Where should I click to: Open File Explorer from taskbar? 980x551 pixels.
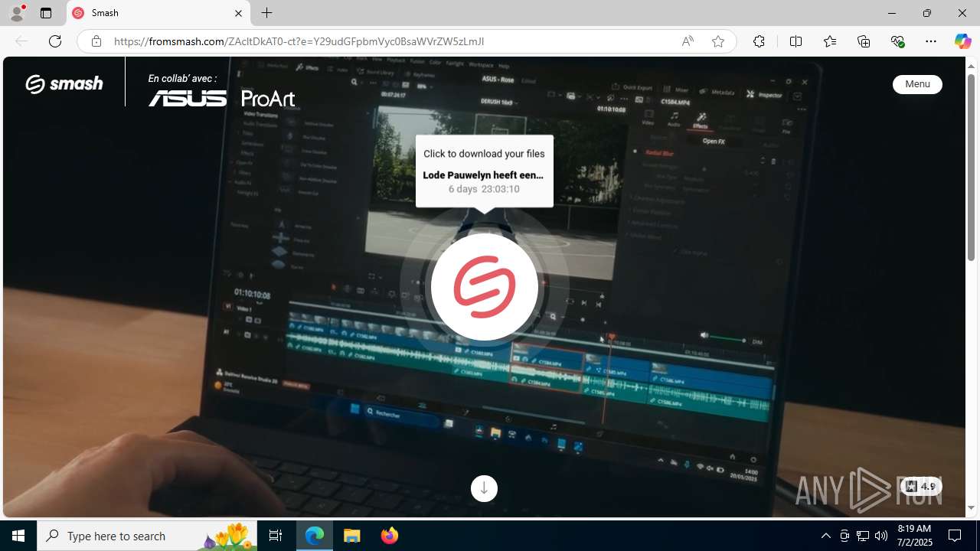352,536
